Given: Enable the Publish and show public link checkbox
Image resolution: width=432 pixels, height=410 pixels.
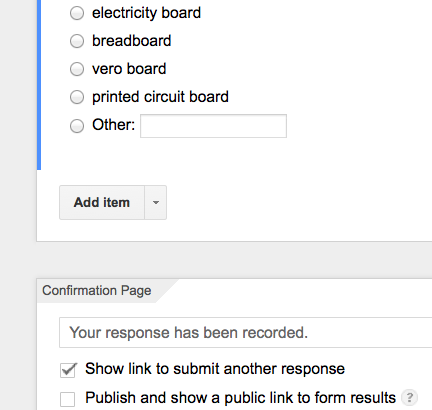Looking at the screenshot, I should pos(68,399).
